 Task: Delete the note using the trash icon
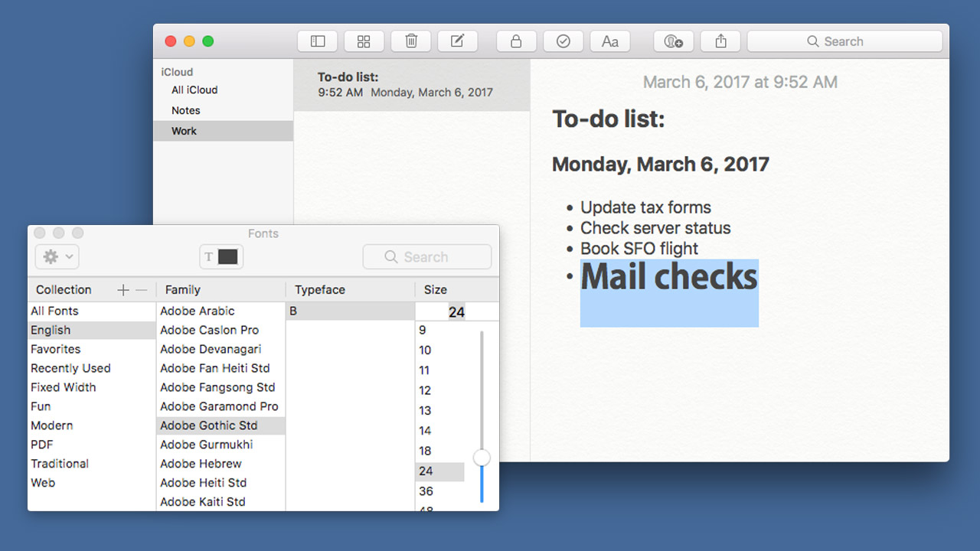410,41
